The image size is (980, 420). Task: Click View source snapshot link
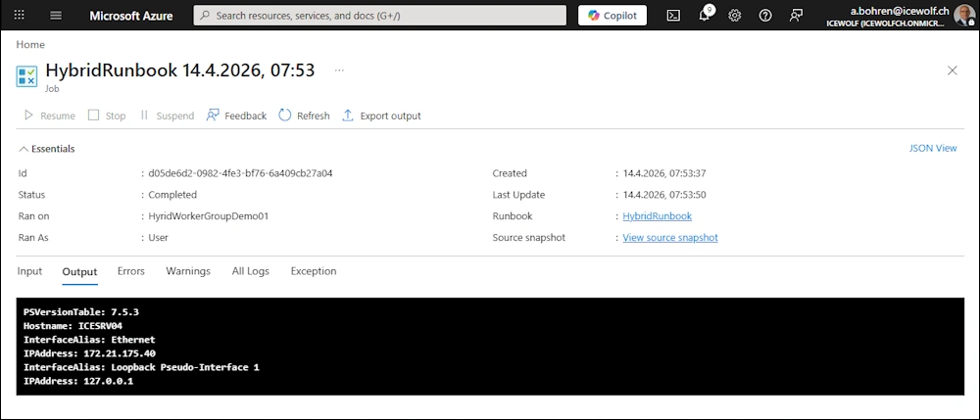pos(670,238)
